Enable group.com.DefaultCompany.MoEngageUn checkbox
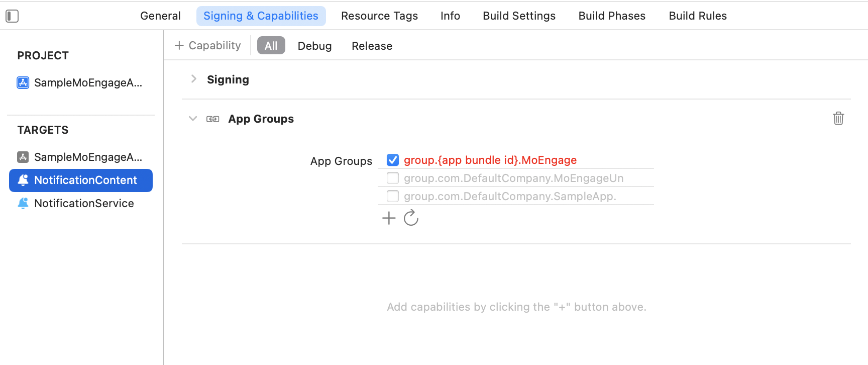Image resolution: width=868 pixels, height=365 pixels. [x=393, y=178]
